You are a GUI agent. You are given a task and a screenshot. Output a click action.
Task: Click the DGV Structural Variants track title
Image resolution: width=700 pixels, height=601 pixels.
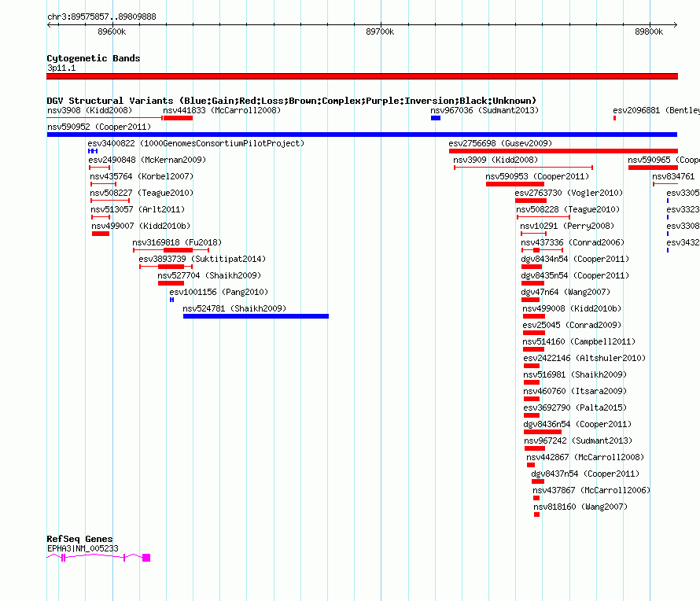tap(292, 101)
